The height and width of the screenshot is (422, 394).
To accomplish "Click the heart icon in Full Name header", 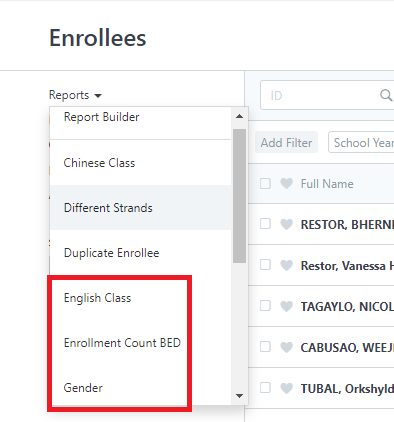I will coord(286,183).
